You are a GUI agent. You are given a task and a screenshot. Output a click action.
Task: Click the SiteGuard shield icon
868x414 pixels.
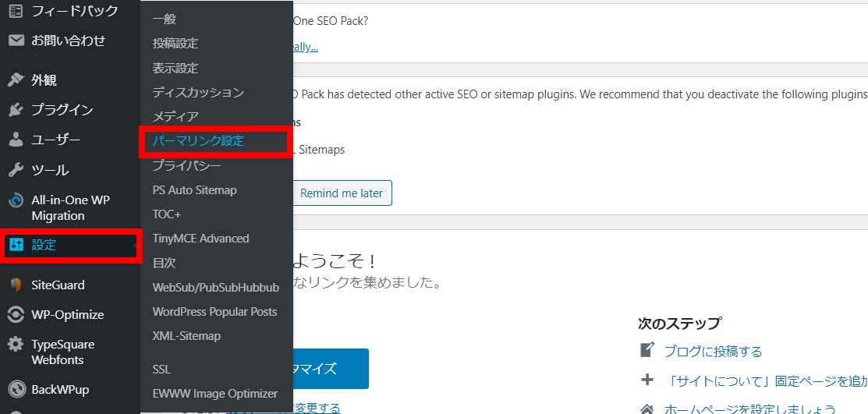[16, 285]
